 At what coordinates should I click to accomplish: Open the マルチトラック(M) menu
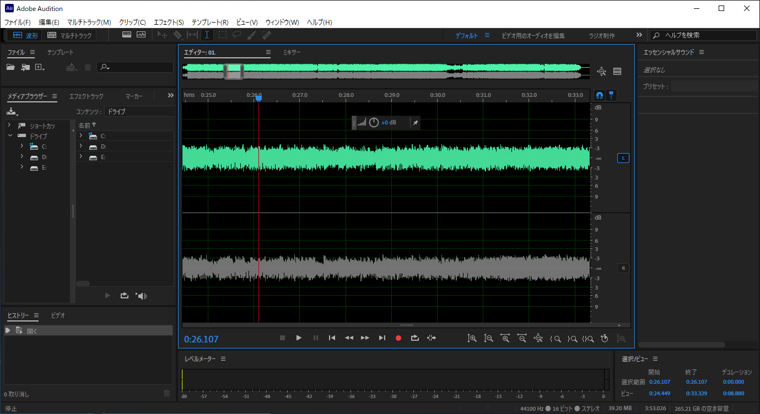(89, 22)
